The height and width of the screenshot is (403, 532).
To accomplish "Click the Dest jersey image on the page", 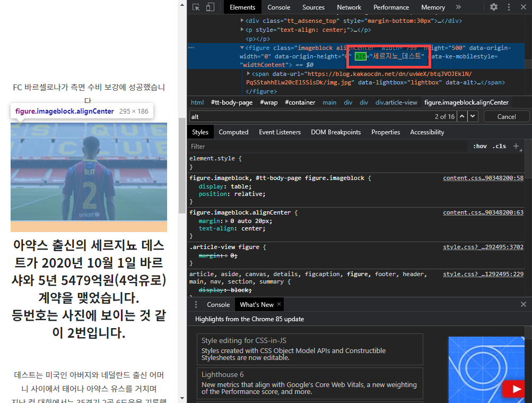I will 89,172.
